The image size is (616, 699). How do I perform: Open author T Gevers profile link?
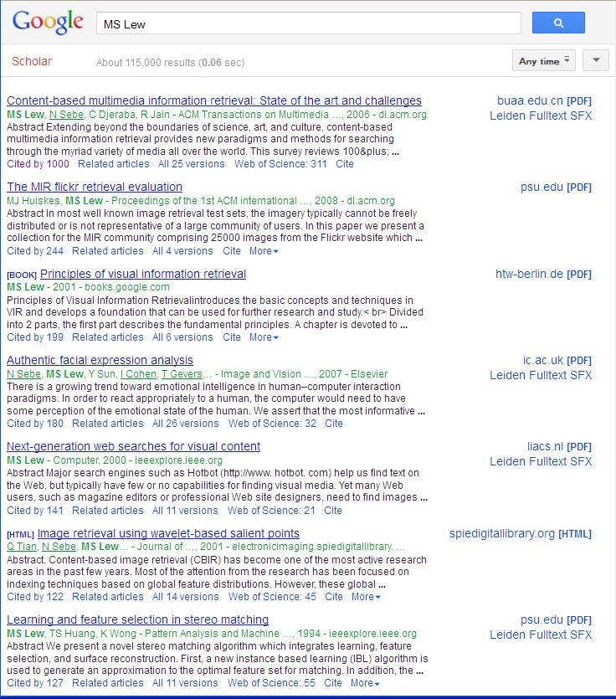pyautogui.click(x=182, y=374)
